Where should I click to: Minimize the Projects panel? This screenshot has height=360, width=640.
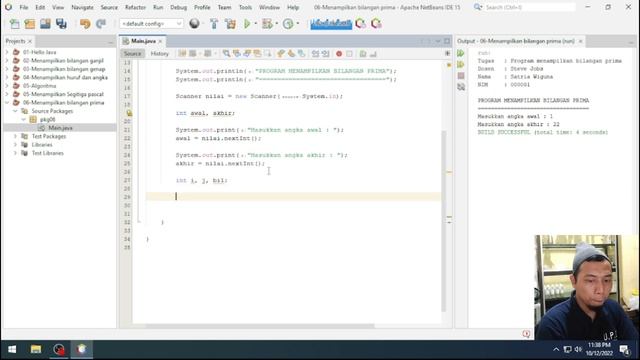tap(111, 42)
